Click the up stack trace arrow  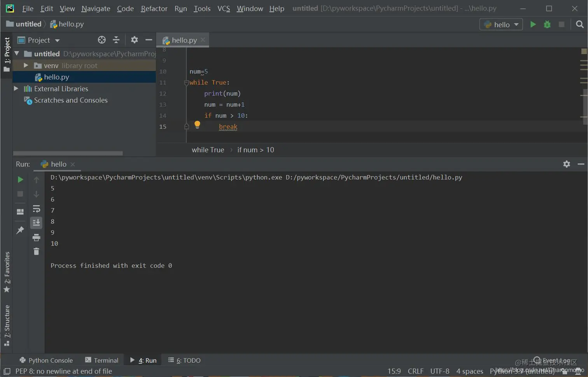coord(36,179)
